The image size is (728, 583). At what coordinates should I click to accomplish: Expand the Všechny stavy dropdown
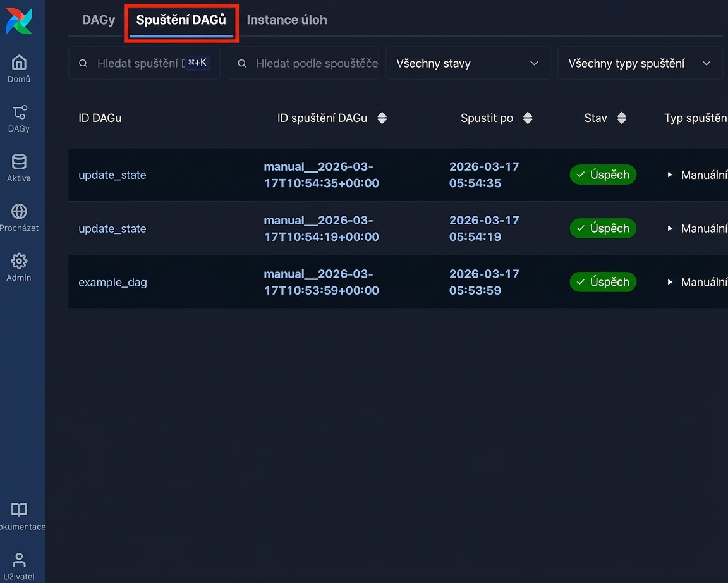[468, 63]
